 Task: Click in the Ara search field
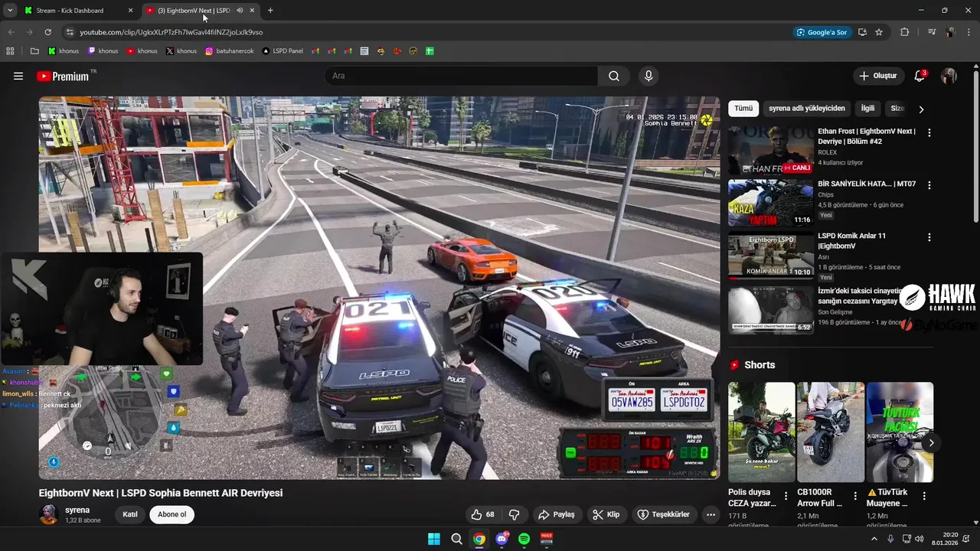pos(462,76)
